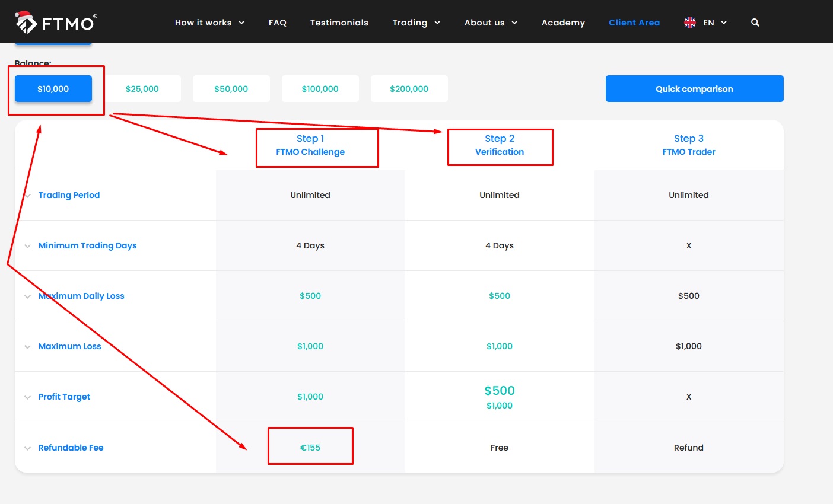
Task: Click $500 daily loss under FTMO Trader
Action: click(689, 296)
